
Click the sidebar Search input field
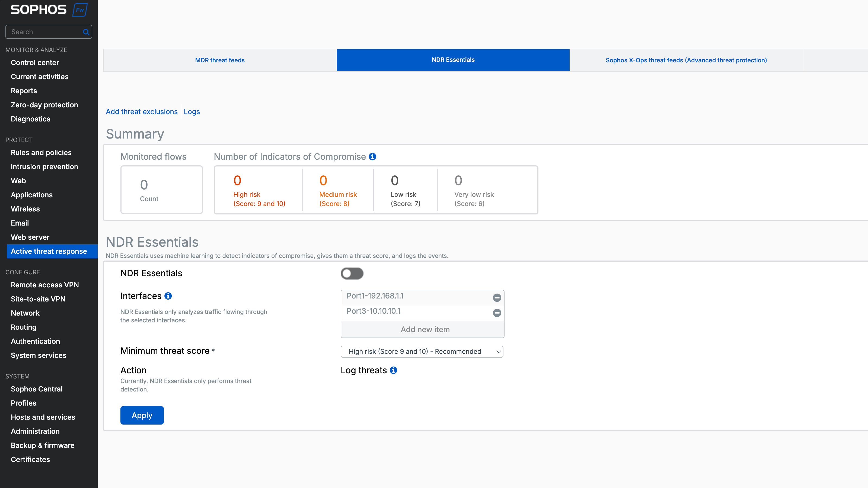[44, 32]
